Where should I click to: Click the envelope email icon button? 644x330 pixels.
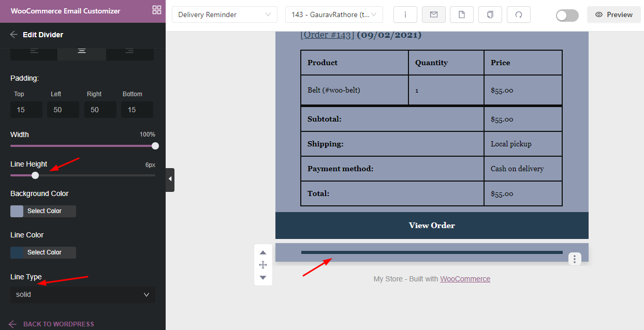click(x=434, y=14)
